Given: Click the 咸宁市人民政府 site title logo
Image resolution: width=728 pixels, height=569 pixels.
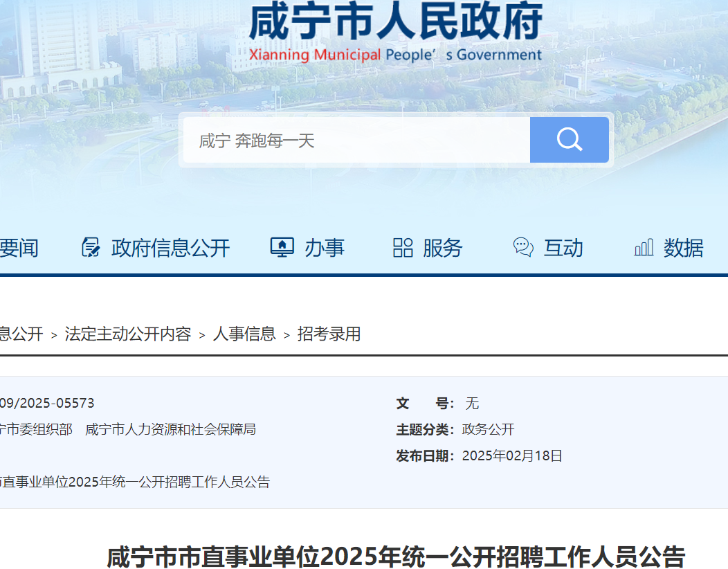Looking at the screenshot, I should click(395, 22).
